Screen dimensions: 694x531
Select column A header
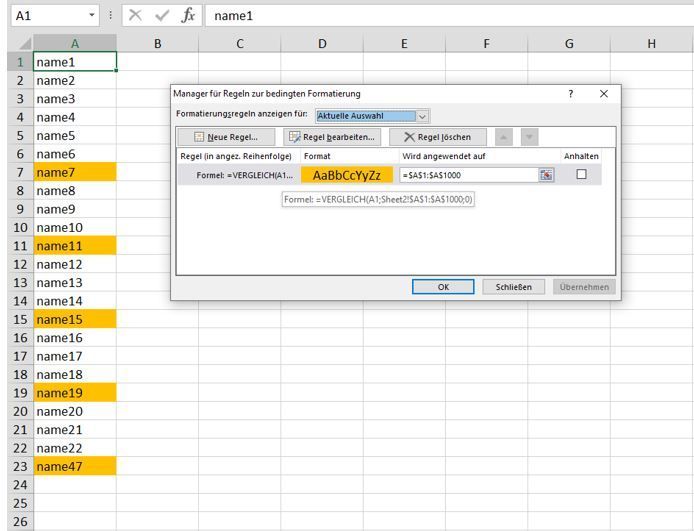point(75,43)
